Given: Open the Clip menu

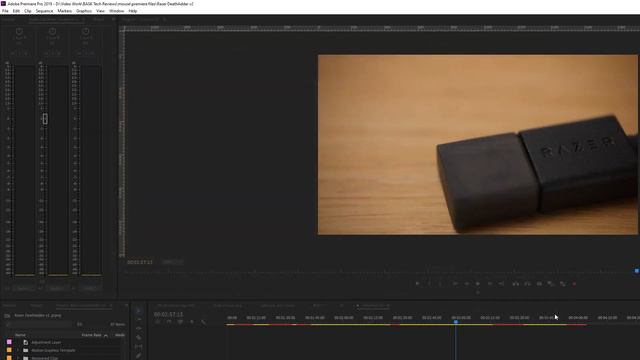Looking at the screenshot, I should (28, 11).
